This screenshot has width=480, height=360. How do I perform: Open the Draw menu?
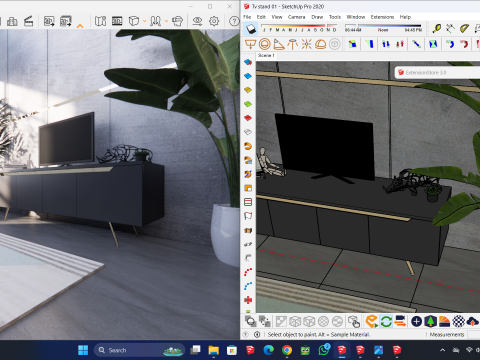tap(317, 17)
